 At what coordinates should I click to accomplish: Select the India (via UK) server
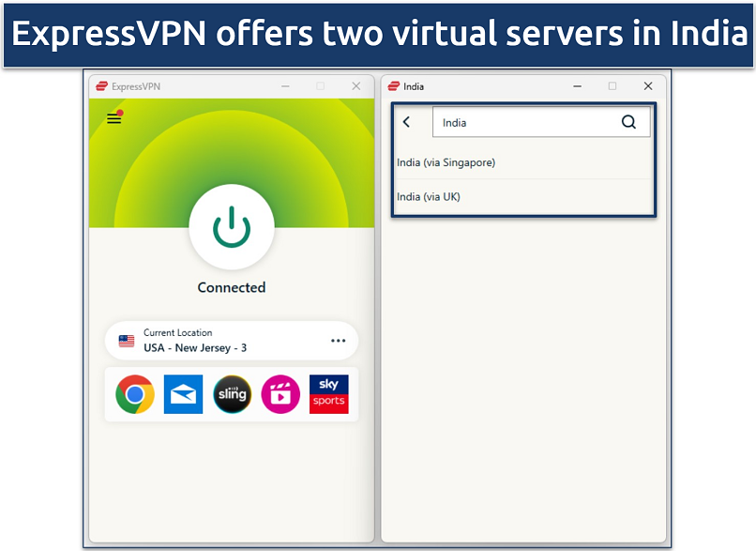pos(429,196)
